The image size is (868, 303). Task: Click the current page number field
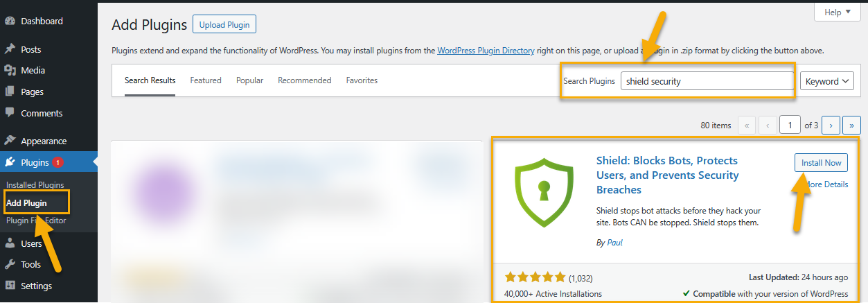pos(790,125)
